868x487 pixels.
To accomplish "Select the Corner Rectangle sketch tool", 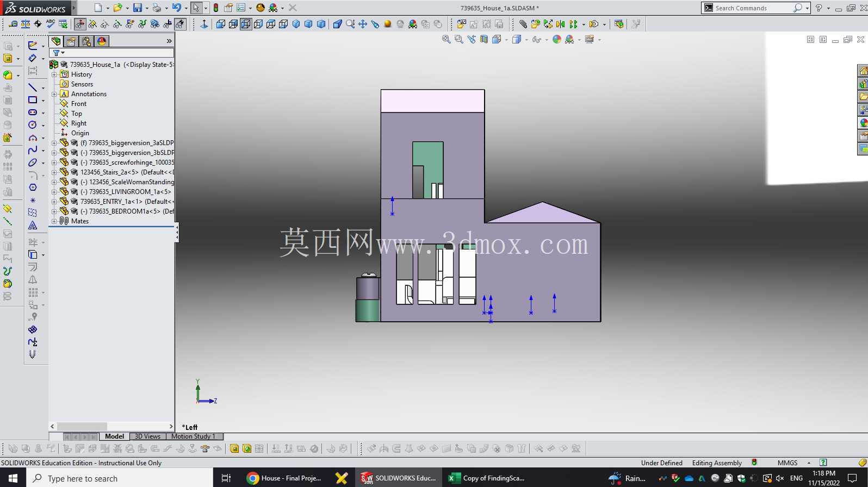I will 33,100.
